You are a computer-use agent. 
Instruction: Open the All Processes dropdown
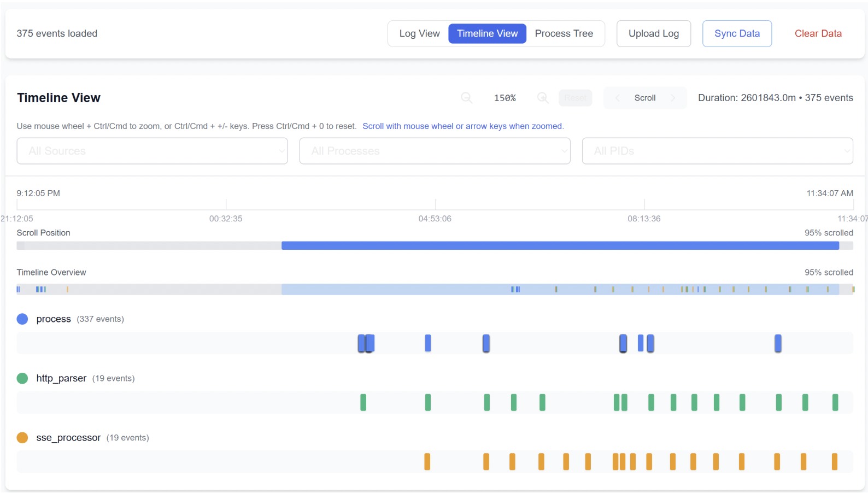[435, 151]
